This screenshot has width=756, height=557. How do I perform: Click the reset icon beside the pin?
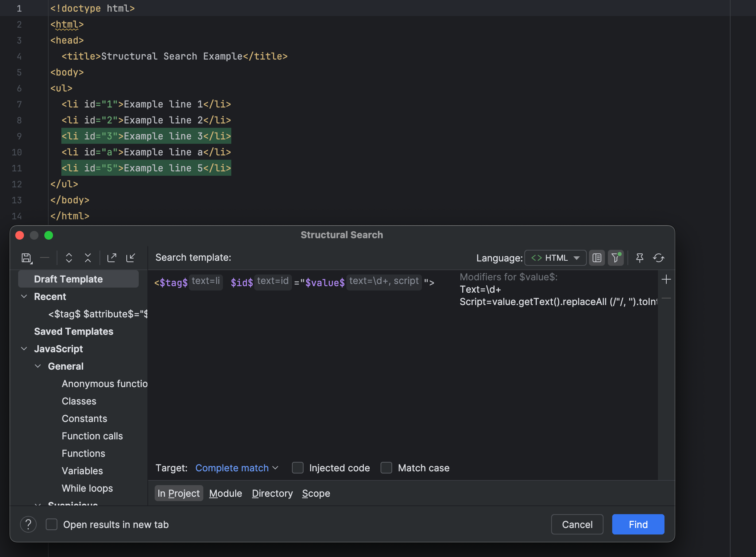(659, 258)
